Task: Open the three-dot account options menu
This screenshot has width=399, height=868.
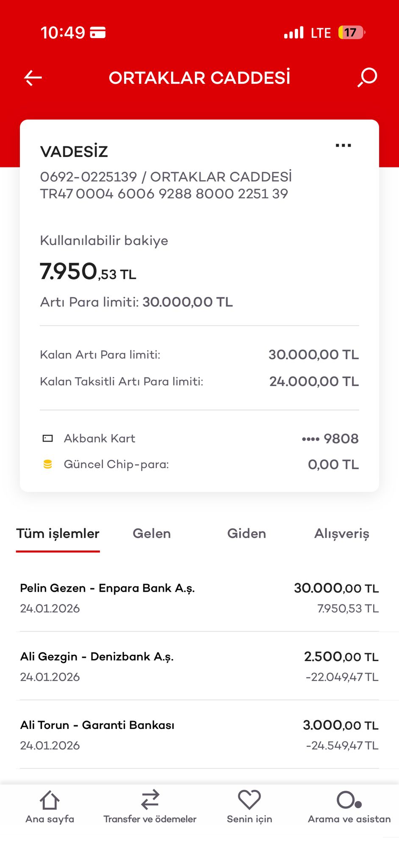Action: point(343,145)
